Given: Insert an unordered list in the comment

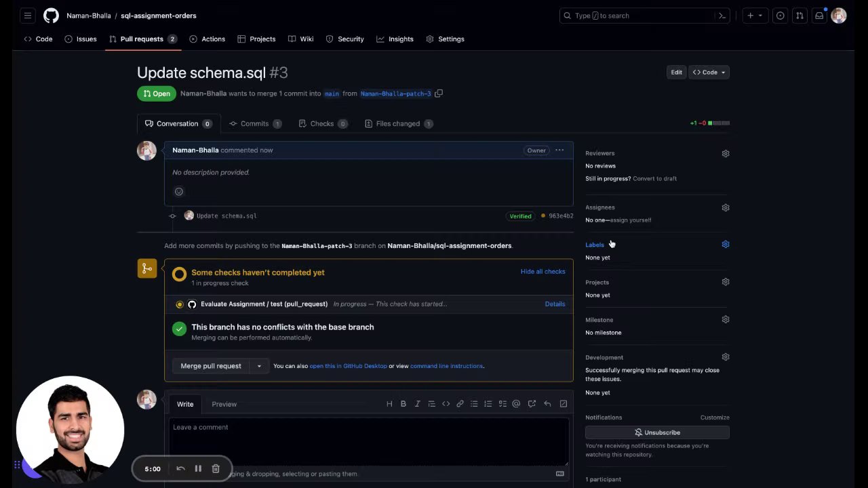Looking at the screenshot, I should [x=474, y=404].
